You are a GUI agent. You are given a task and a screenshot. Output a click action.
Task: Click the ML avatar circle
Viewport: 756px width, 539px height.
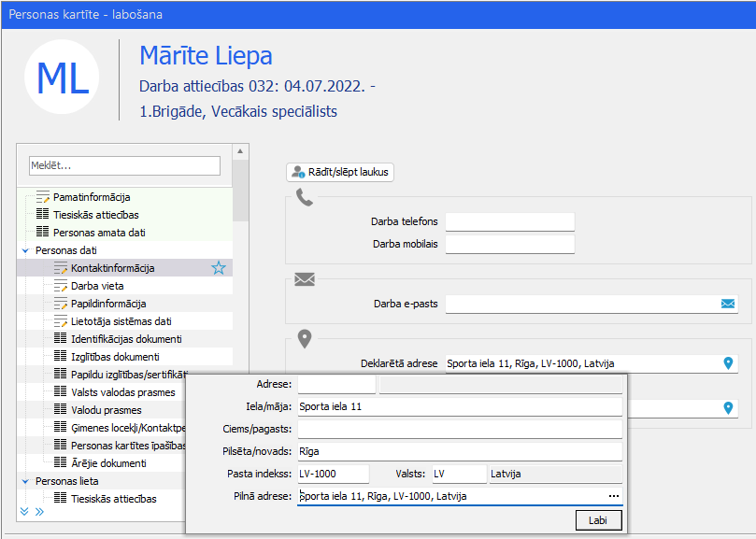(x=62, y=78)
